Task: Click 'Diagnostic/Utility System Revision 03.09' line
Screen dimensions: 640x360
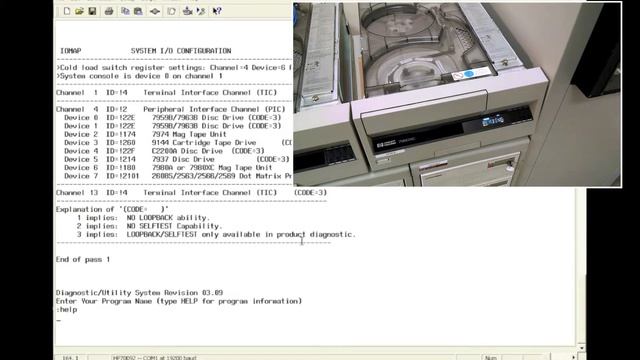Action: (x=140, y=293)
